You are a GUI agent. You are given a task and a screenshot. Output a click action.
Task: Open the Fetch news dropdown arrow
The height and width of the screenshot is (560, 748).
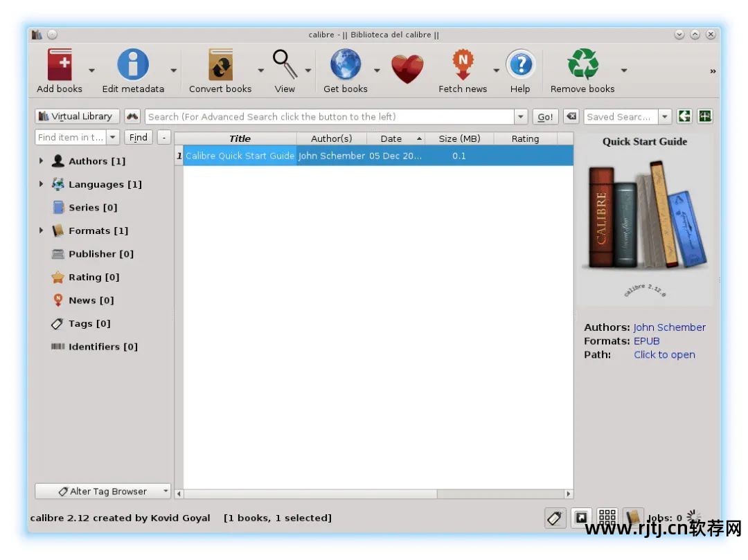[496, 71]
